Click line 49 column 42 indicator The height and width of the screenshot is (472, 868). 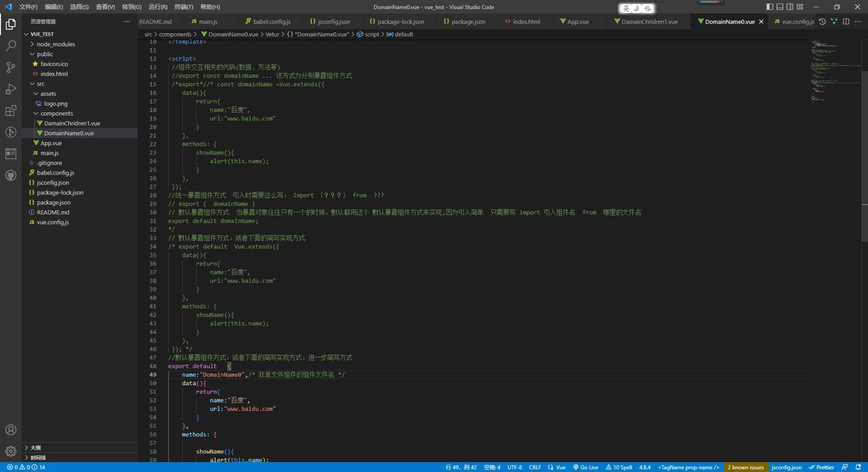tap(461, 467)
